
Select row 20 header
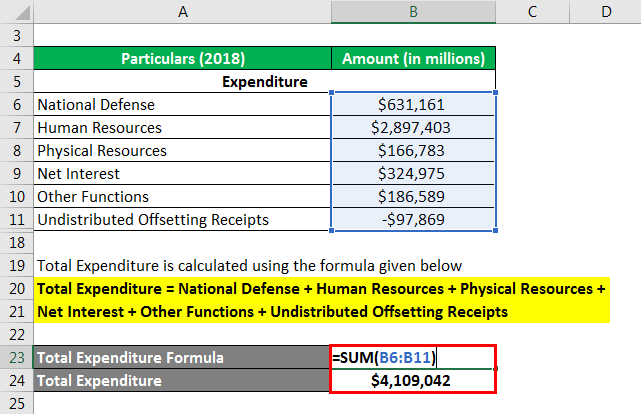pyautogui.click(x=17, y=289)
